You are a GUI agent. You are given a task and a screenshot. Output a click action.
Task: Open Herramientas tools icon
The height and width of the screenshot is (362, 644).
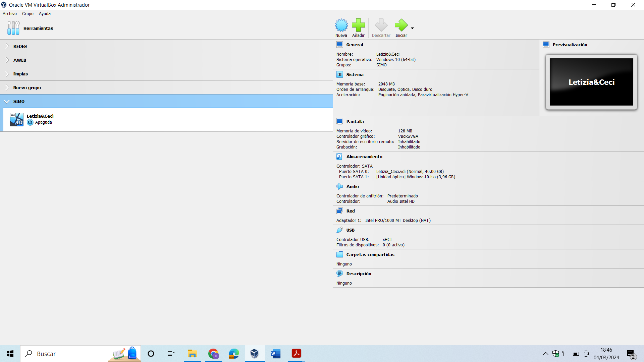click(x=13, y=28)
